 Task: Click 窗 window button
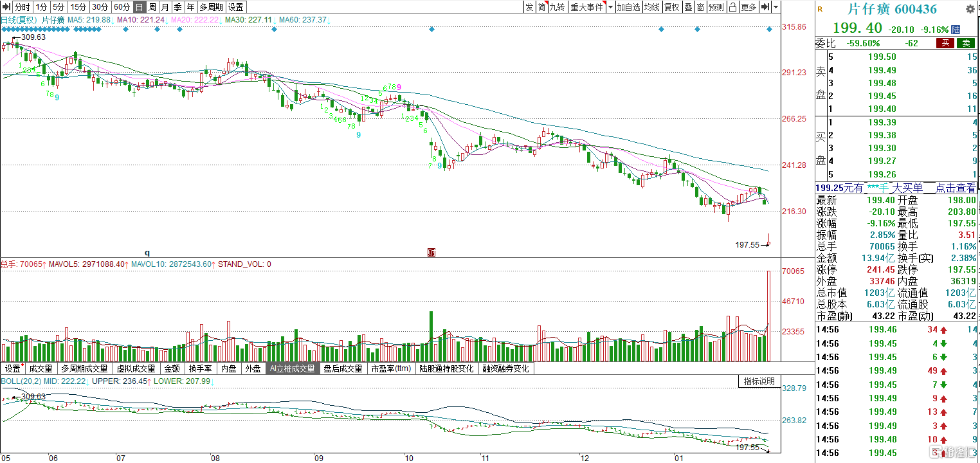click(700, 7)
